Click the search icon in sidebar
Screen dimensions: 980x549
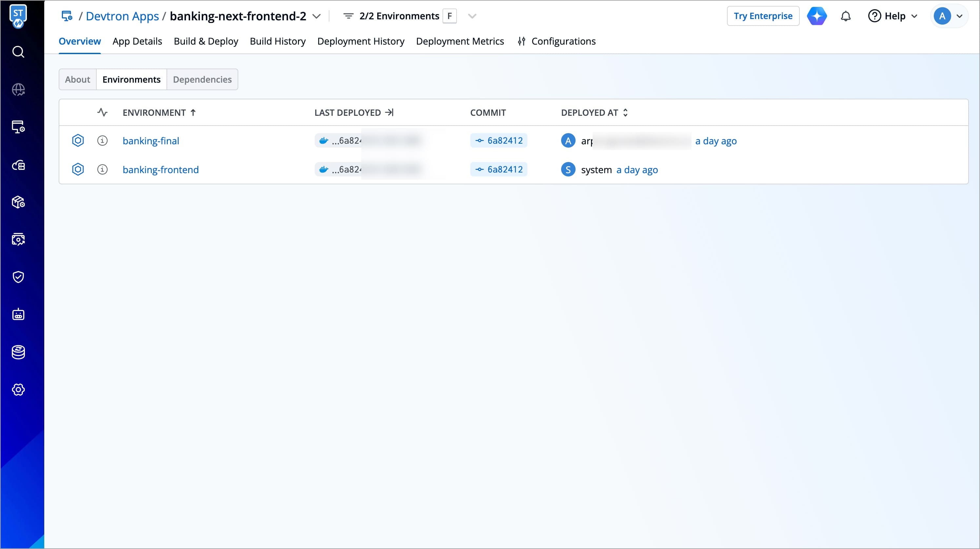[x=18, y=52]
